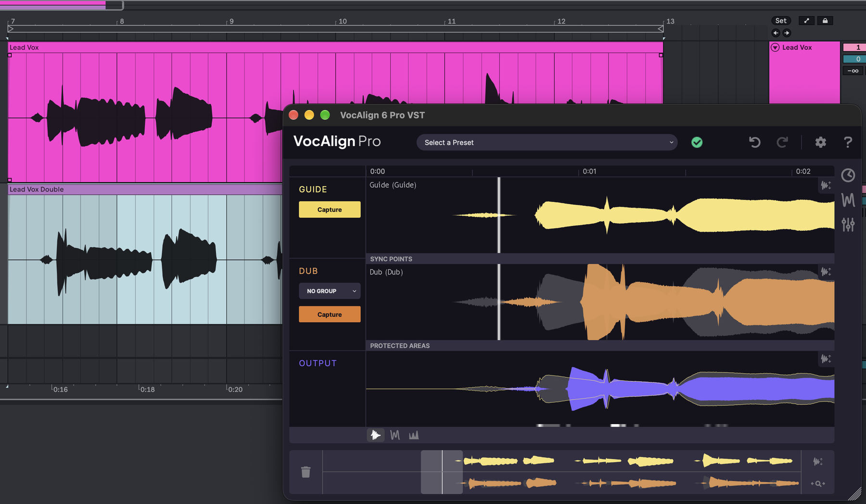Select the waveform view mode icon
Image resolution: width=866 pixels, height=504 pixels.
tap(375, 435)
